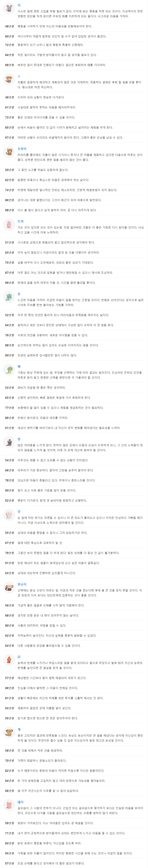The width and height of the screenshot is (148, 868).
Task: Open the 원숭이 heading link
Action: [22, 584]
